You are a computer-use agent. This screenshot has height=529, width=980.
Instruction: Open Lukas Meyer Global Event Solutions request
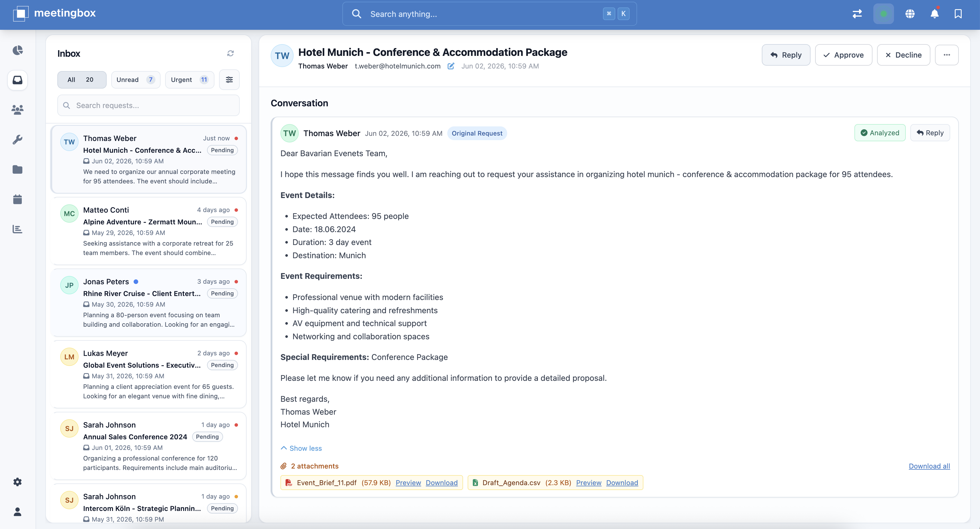(x=148, y=374)
